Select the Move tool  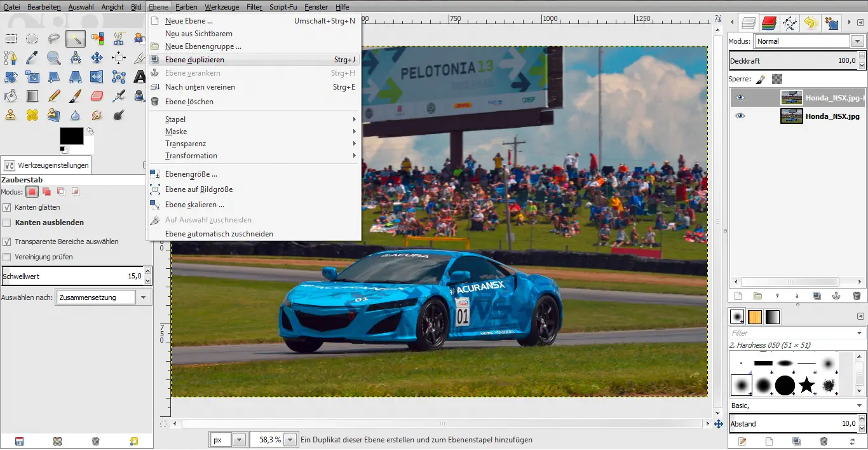pyautogui.click(x=97, y=58)
